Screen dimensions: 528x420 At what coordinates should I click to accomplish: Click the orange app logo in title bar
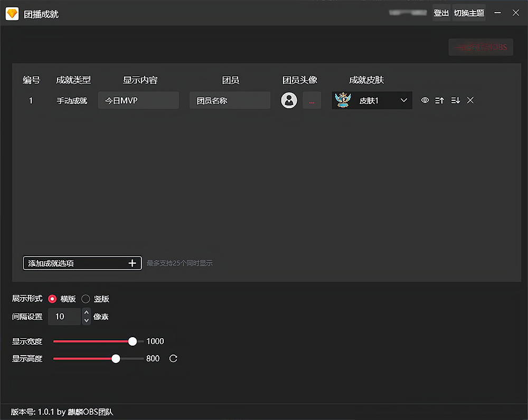[12, 14]
